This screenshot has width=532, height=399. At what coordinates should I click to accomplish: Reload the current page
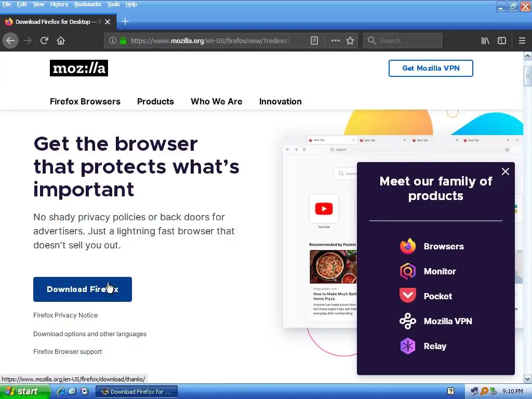click(44, 41)
